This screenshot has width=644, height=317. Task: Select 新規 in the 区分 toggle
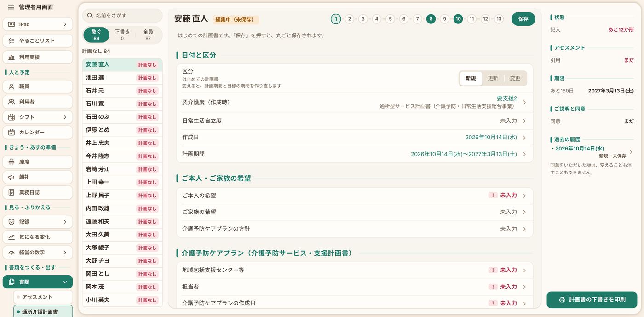coord(471,79)
